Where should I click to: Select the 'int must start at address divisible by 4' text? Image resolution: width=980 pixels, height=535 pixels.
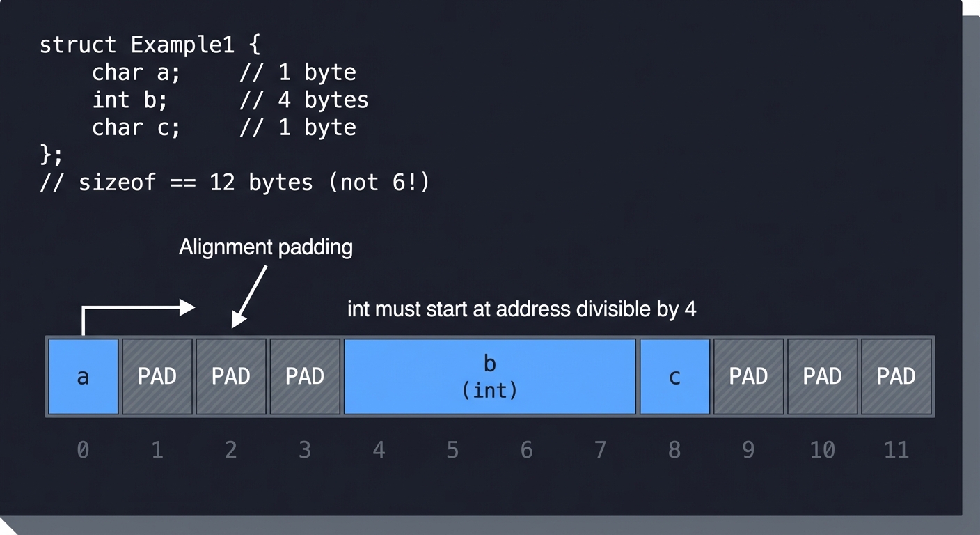click(x=522, y=309)
